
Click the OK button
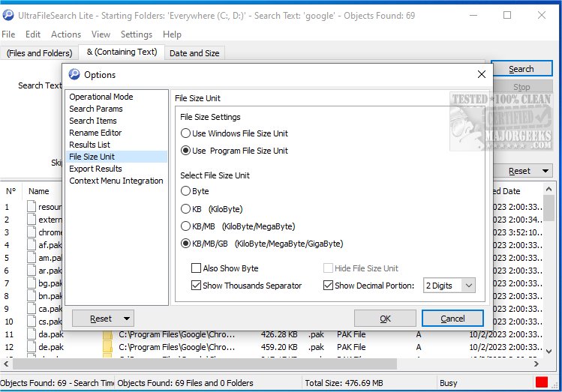click(x=385, y=319)
